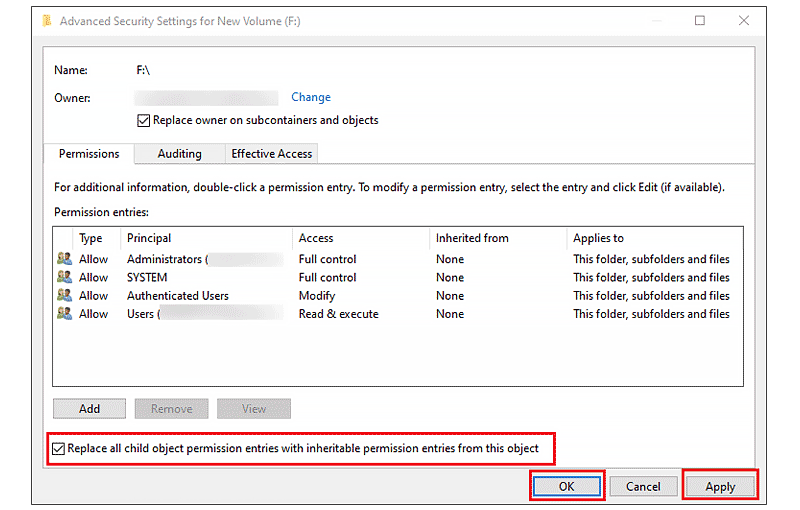The image size is (800, 510).
Task: Open the Effective Access tab
Action: tap(271, 154)
